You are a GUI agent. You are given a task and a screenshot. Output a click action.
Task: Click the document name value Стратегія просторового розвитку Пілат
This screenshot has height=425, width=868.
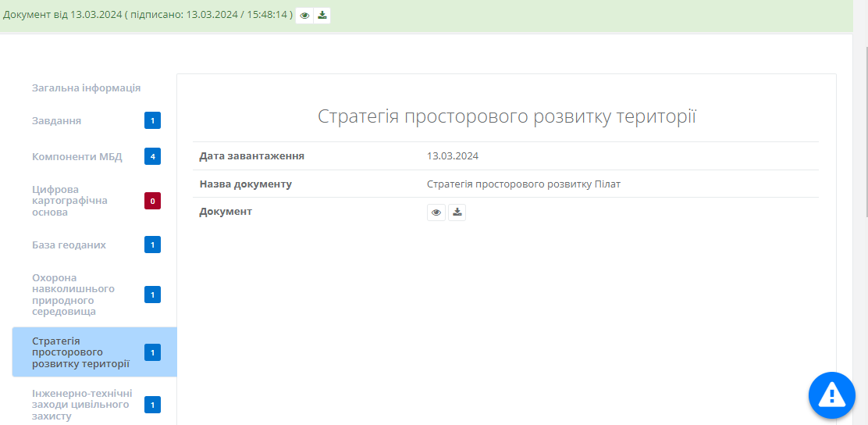click(523, 184)
